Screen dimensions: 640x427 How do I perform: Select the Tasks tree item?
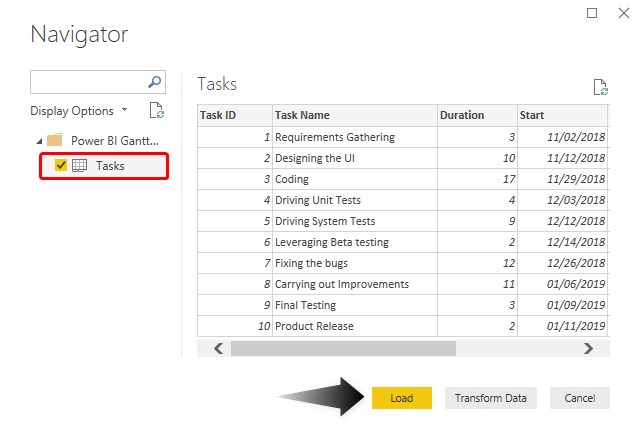click(104, 166)
